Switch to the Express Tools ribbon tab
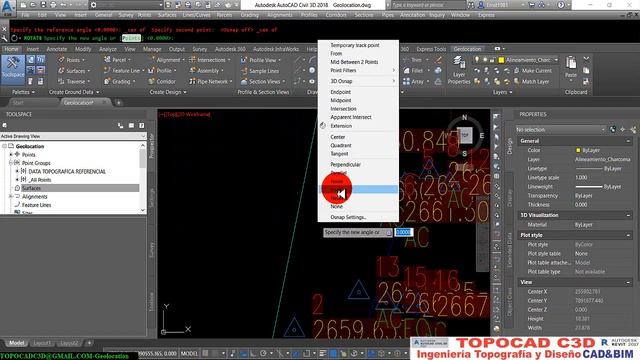Image resolution: width=640 pixels, height=360 pixels. coord(431,49)
